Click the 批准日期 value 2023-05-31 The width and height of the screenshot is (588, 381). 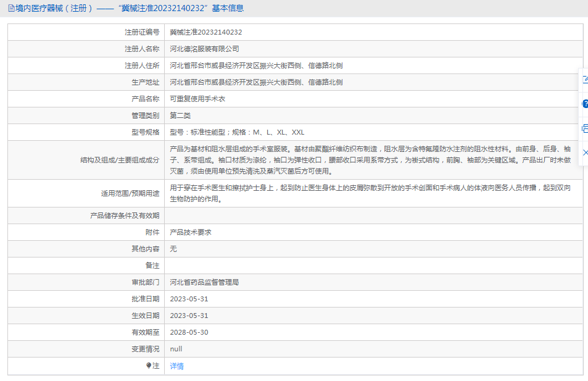(x=189, y=299)
